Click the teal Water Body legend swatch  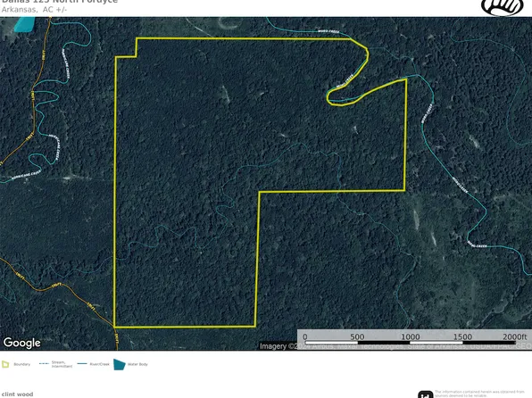[x=119, y=364]
